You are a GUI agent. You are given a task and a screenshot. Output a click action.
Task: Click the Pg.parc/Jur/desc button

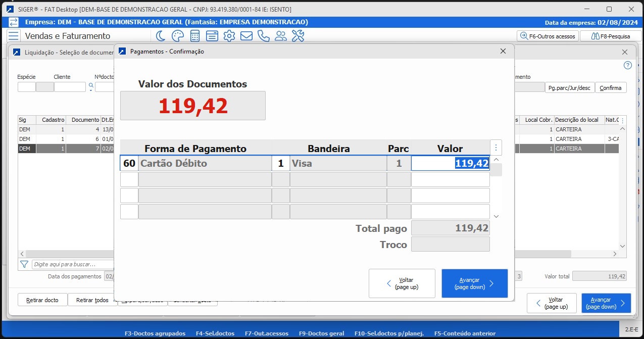570,87
